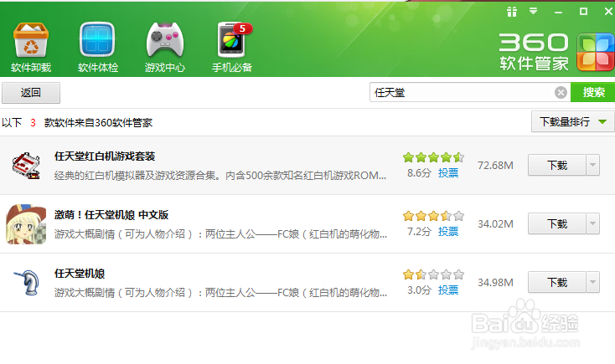This screenshot has height=364, width=615.
Task: Click the 激萌！任天堂机娘 中文版 app icon
Action: pyautogui.click(x=26, y=224)
